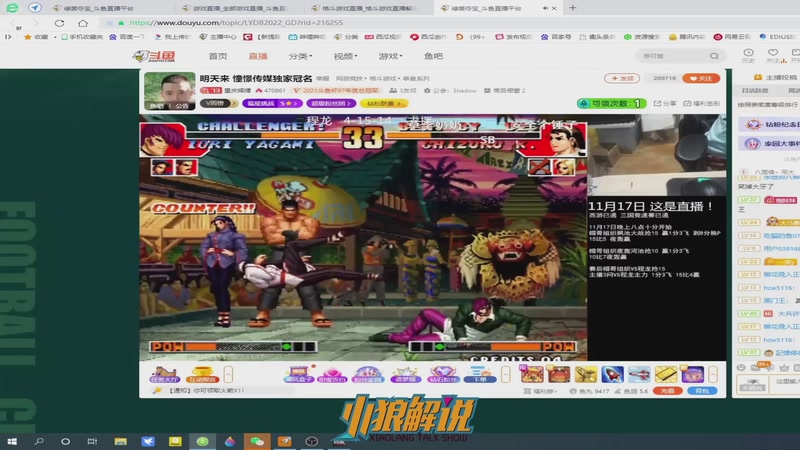
Task: Click the Douyu logo
Action: point(155,56)
